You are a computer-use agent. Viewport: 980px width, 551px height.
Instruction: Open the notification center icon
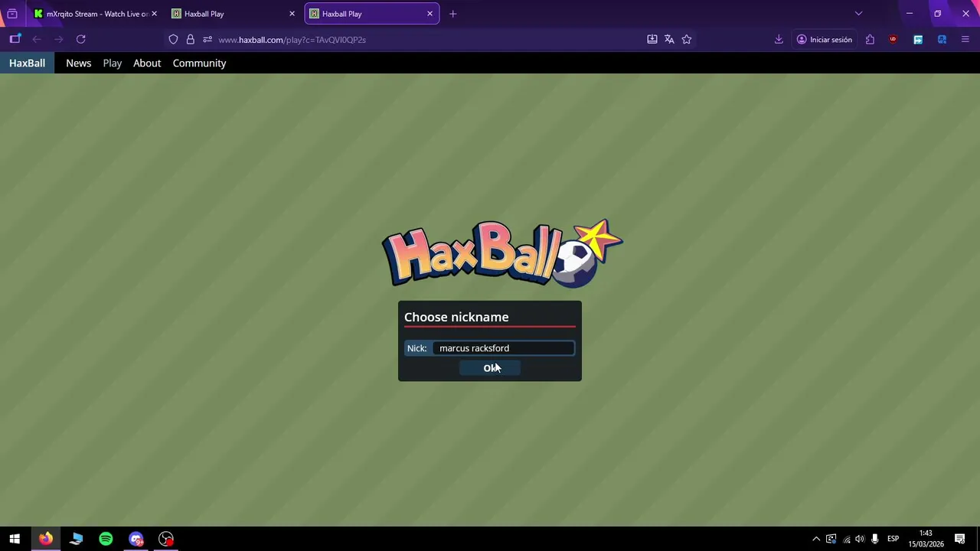pos(960,539)
